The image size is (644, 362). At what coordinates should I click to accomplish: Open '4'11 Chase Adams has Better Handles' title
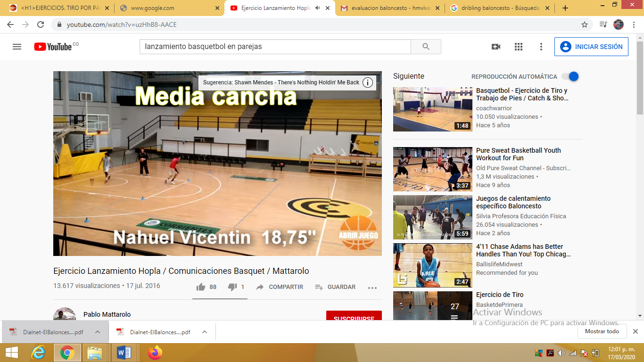click(x=523, y=250)
